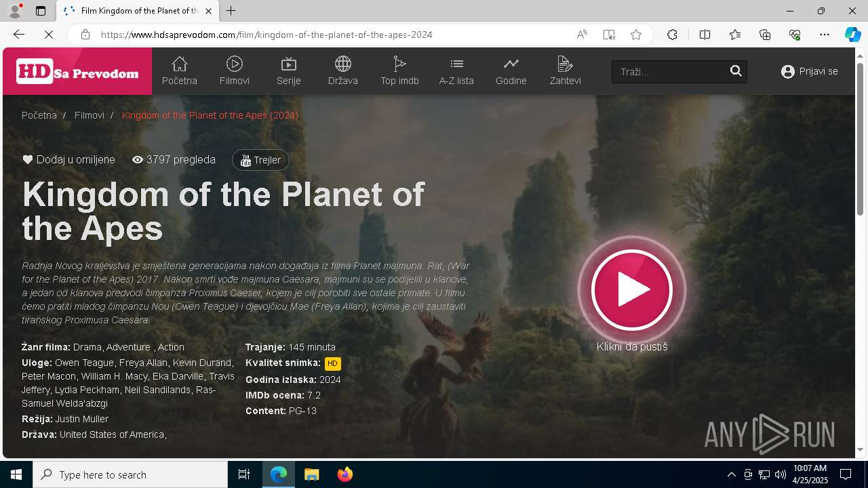868x488 pixels.
Task: Open director Justin Muller link
Action: (x=82, y=419)
